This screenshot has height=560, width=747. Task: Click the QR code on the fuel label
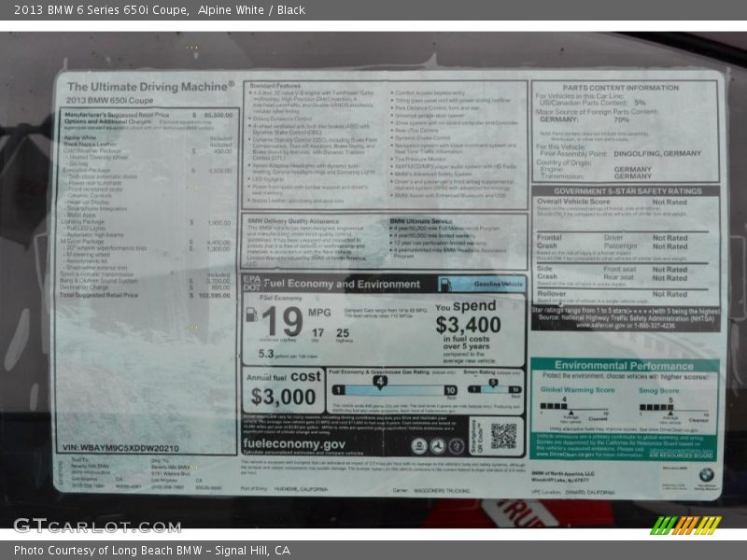503,436
